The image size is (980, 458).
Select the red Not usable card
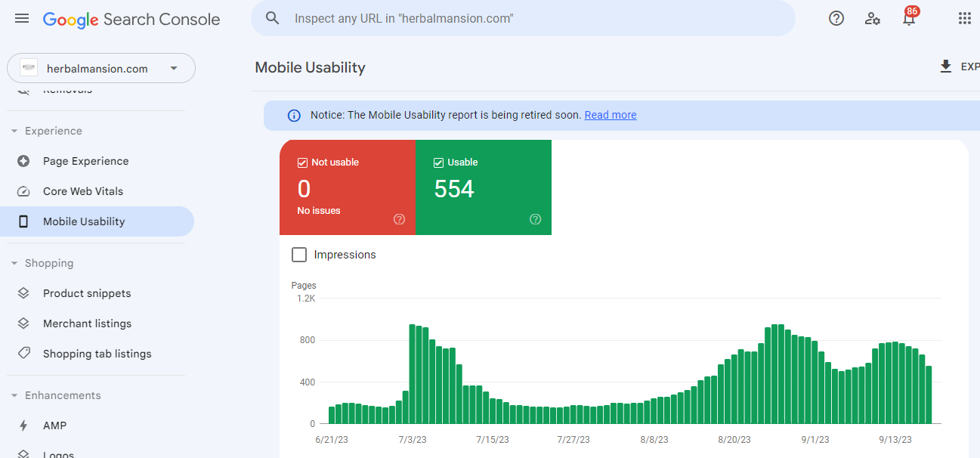tap(348, 187)
